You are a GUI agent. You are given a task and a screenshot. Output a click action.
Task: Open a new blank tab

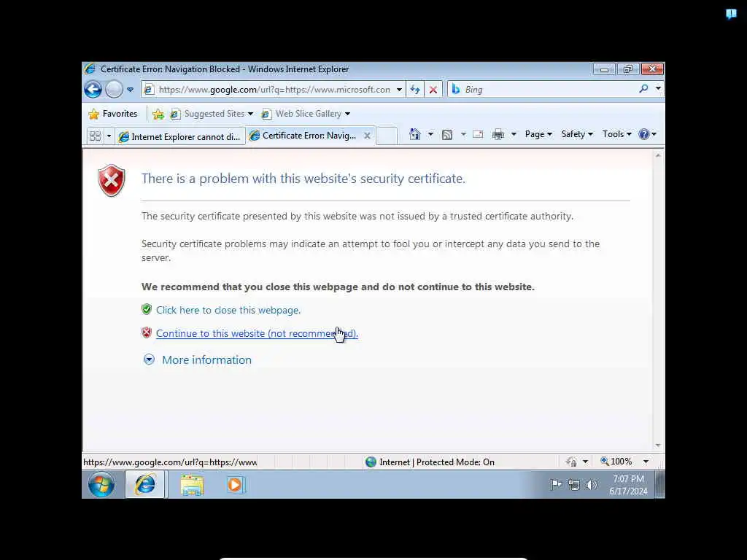point(387,136)
